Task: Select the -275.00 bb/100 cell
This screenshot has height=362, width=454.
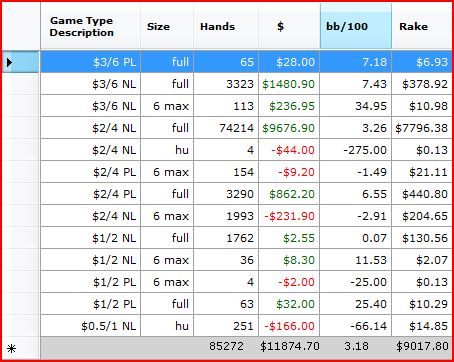Action: pos(356,150)
